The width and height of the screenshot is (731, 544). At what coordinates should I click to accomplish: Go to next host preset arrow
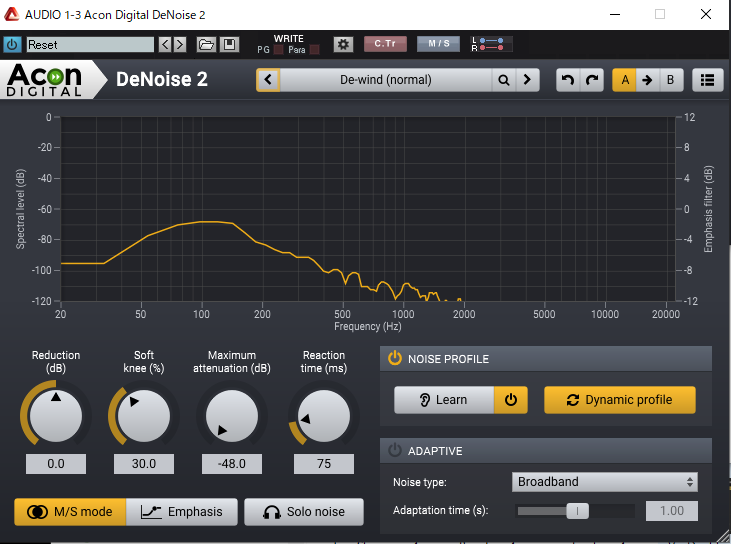click(180, 45)
